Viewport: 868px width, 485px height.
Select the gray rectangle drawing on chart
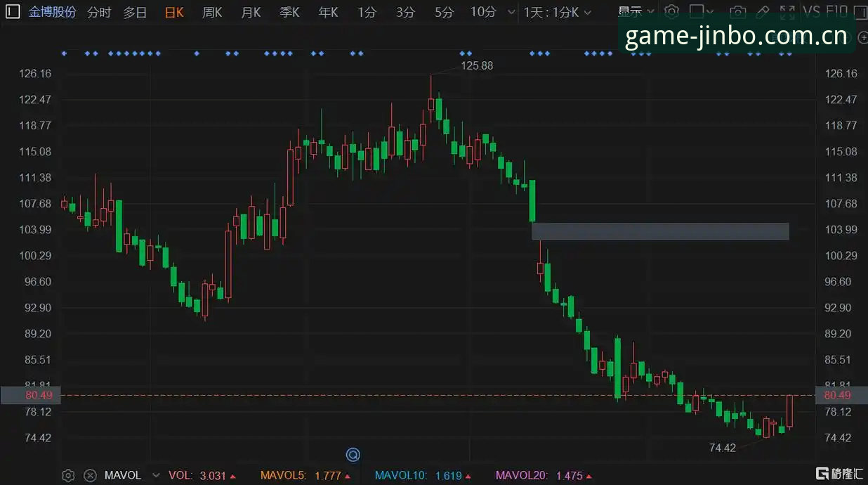(x=660, y=231)
